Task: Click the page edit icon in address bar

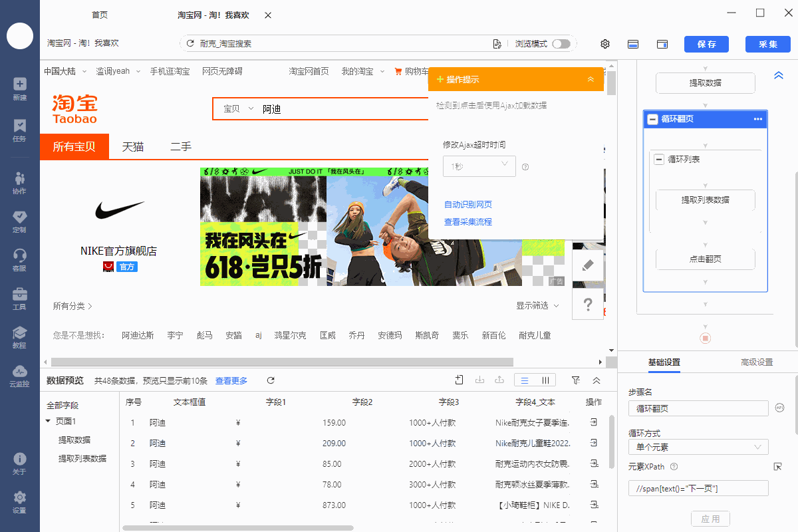Action: [x=497, y=44]
